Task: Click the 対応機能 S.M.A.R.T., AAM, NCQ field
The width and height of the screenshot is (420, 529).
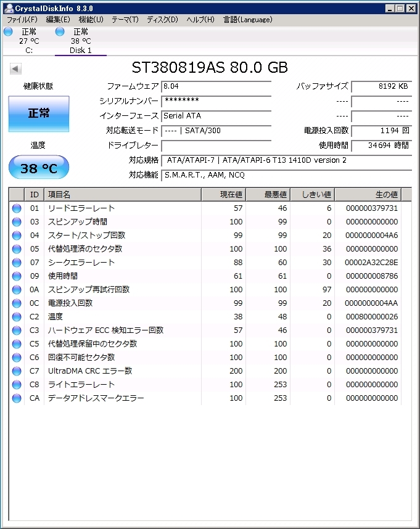Action: [287, 175]
